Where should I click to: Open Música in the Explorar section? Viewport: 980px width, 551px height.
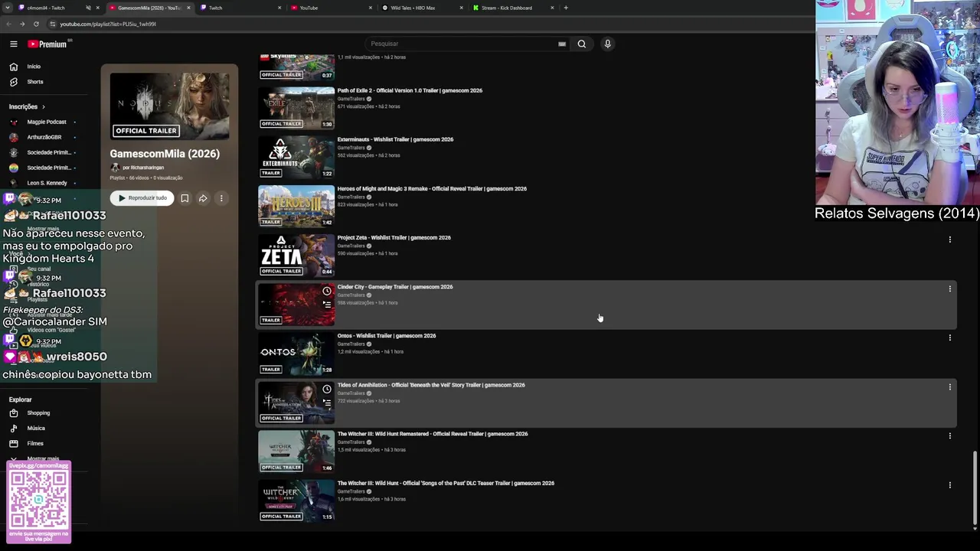[x=36, y=429]
